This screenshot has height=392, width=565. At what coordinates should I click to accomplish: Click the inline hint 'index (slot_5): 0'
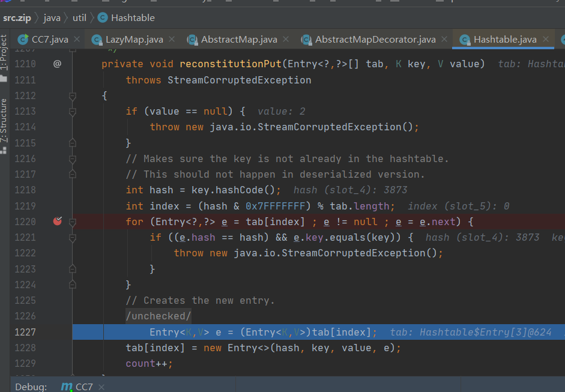458,206
